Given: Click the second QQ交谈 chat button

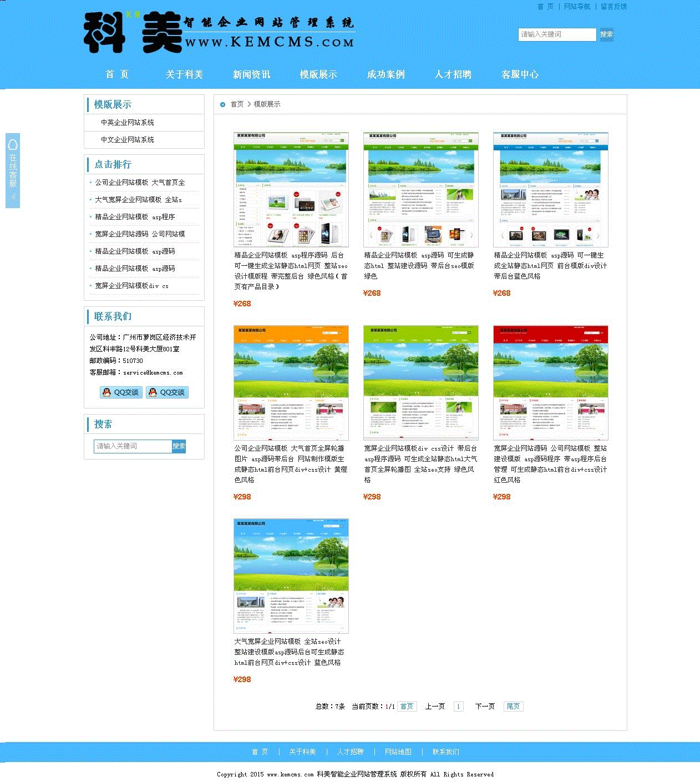Looking at the screenshot, I should pyautogui.click(x=167, y=392).
